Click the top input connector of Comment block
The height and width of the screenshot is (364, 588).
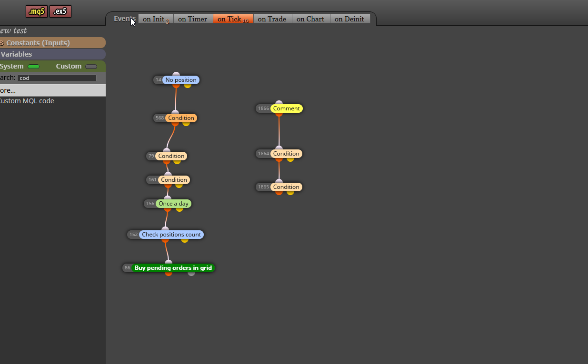[279, 103]
